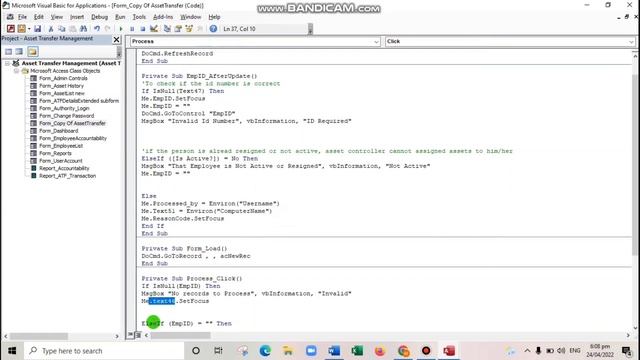Open the Edit menu
This screenshot has width=640, height=360.
coord(38,17)
